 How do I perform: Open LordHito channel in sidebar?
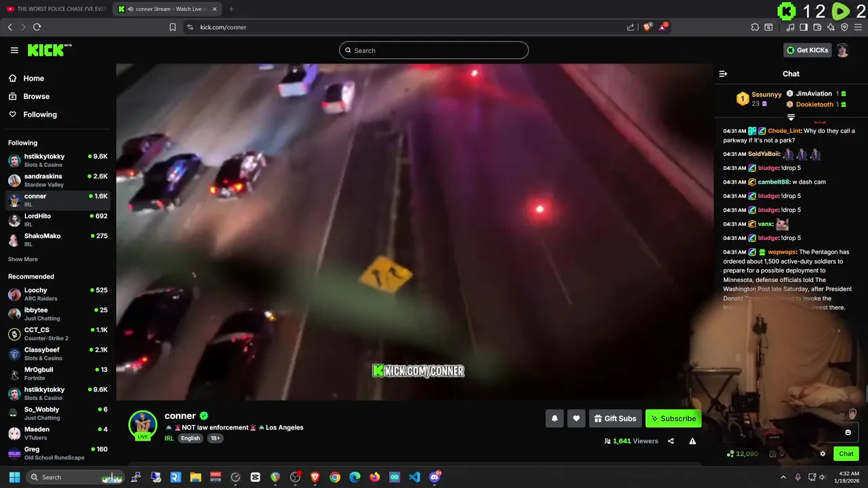point(58,220)
